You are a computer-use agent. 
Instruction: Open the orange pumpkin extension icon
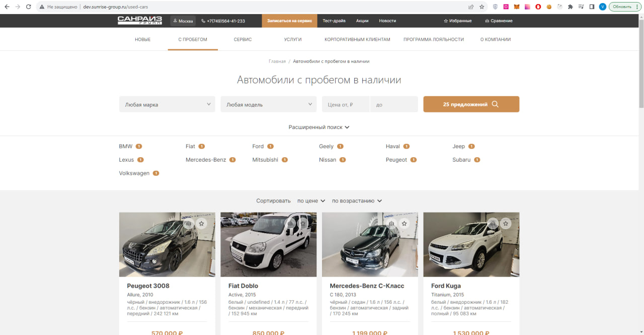tap(549, 7)
